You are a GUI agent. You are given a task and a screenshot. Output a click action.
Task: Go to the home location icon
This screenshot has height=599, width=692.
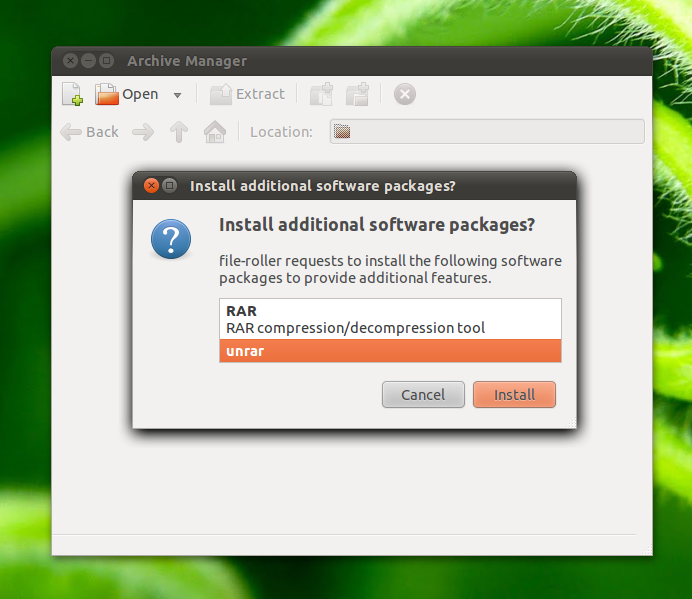215,132
